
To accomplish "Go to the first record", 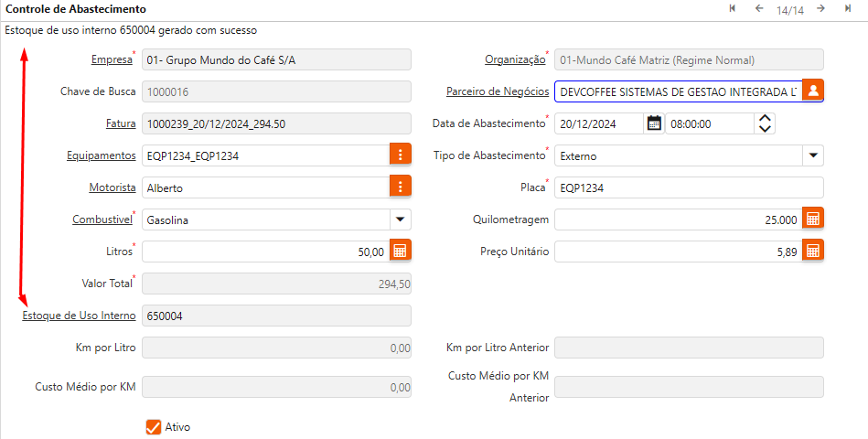I will (x=732, y=9).
